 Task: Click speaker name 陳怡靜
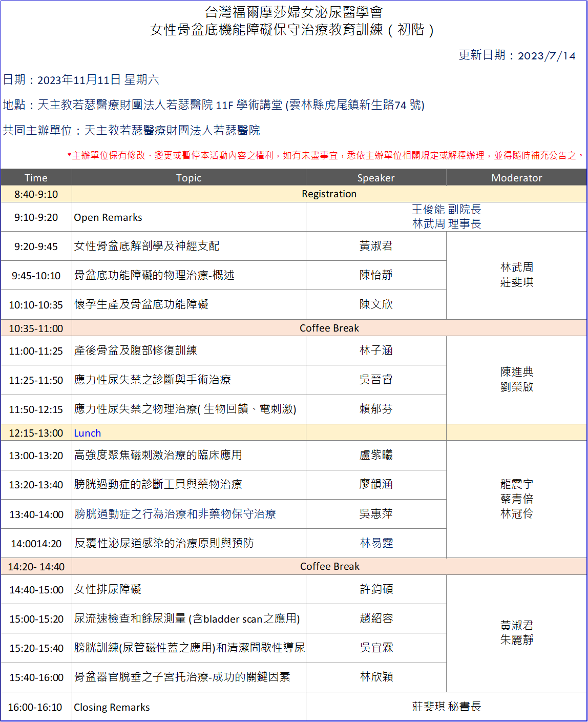point(375,275)
